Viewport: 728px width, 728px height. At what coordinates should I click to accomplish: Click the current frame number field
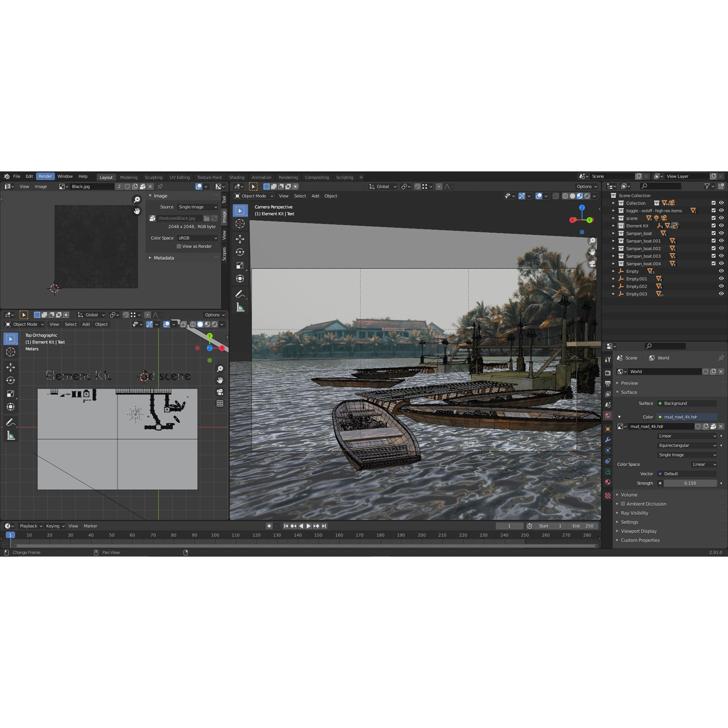(509, 526)
